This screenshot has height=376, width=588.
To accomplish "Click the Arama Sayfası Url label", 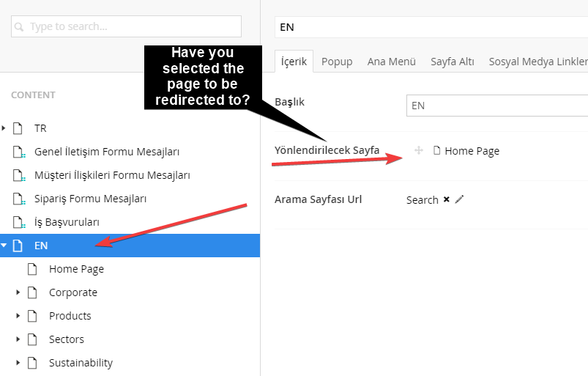I will 318,199.
